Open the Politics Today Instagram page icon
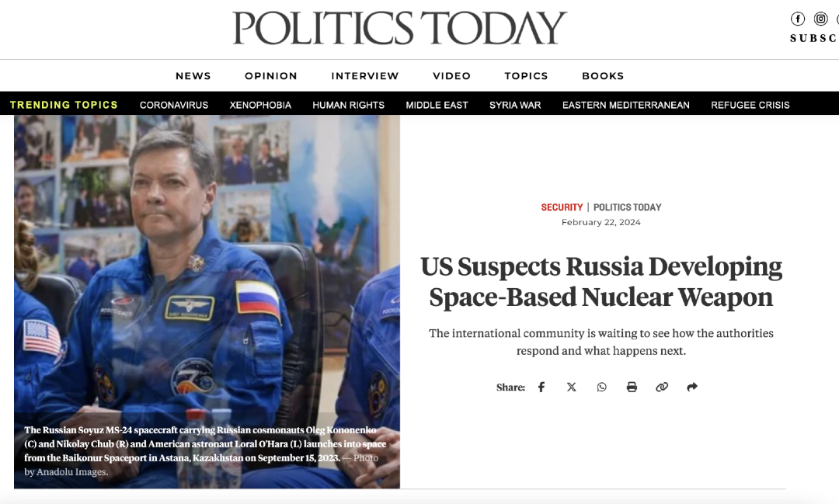Screen dimensions: 839x504 [820, 19]
